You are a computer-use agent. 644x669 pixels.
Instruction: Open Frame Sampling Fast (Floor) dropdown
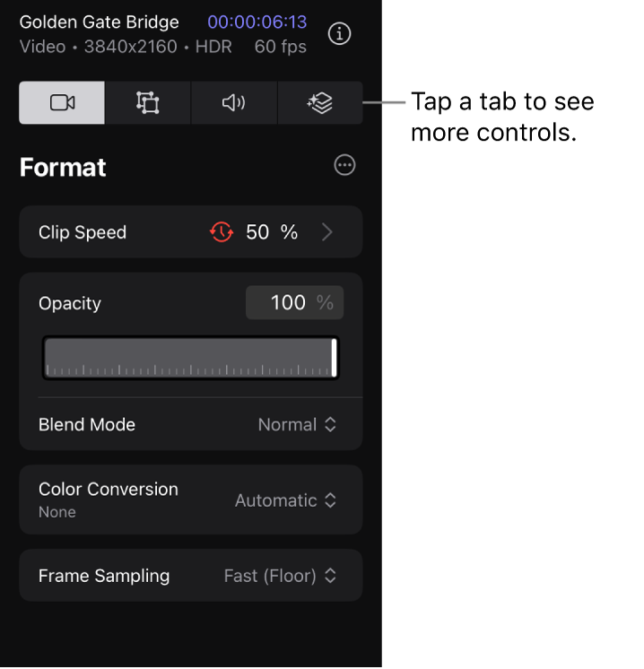(x=281, y=576)
